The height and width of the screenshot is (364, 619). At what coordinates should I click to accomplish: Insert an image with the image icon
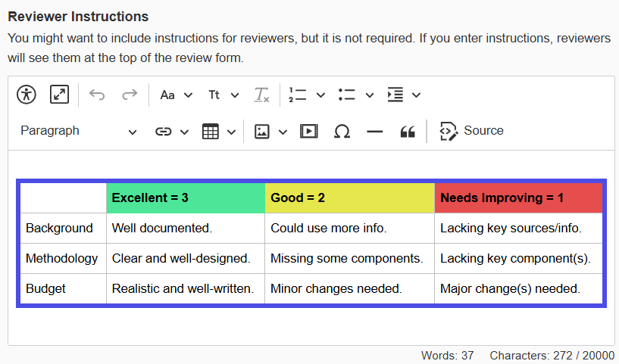(x=261, y=132)
